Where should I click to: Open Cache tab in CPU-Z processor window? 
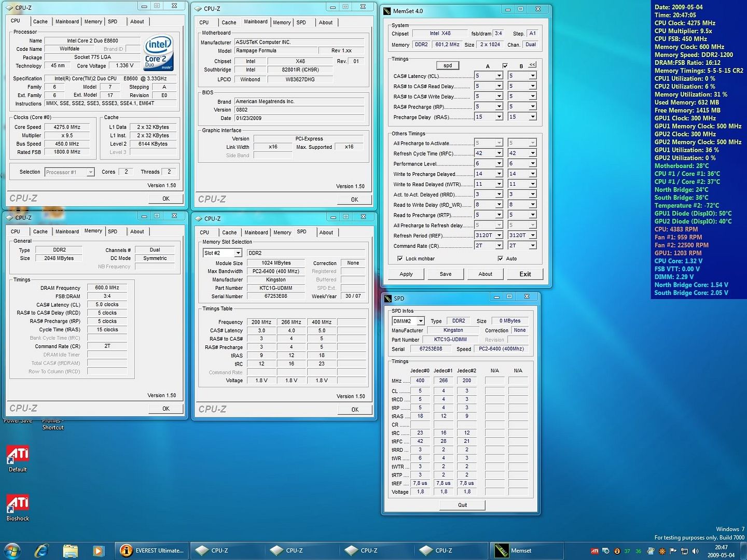(x=40, y=22)
